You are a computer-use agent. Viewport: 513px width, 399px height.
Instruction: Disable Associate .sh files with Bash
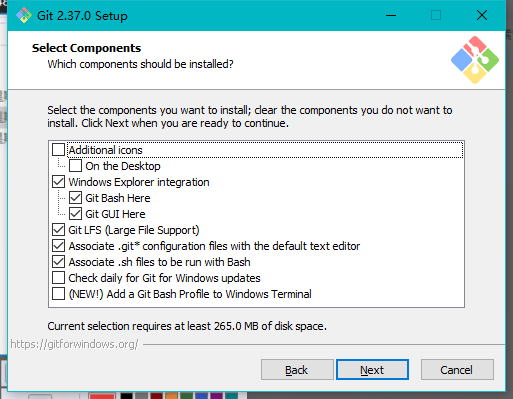point(59,262)
